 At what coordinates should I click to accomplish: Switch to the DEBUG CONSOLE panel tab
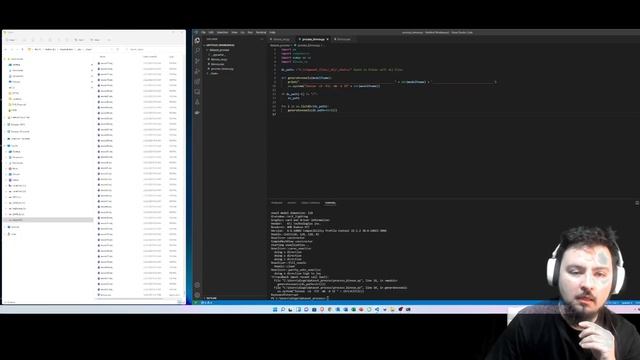[311, 203]
